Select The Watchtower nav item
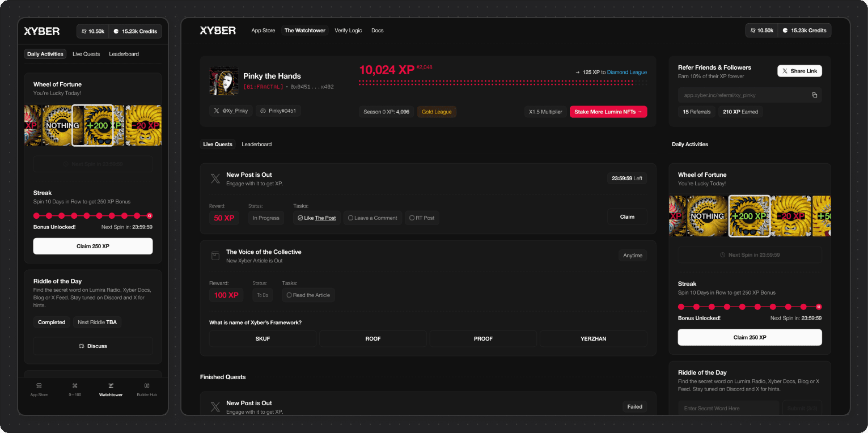Viewport: 868px width, 433px height. pos(305,31)
